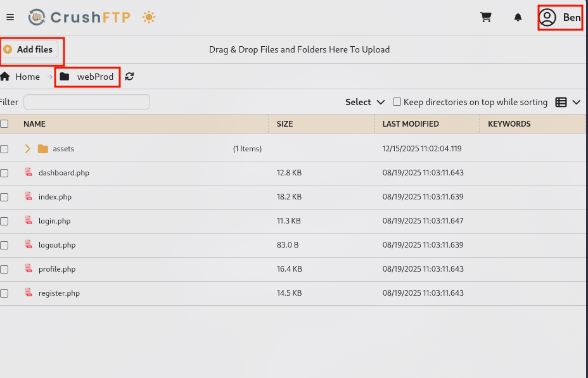588x378 pixels.
Task: Enable Keep directories on top while sorting
Action: point(397,102)
